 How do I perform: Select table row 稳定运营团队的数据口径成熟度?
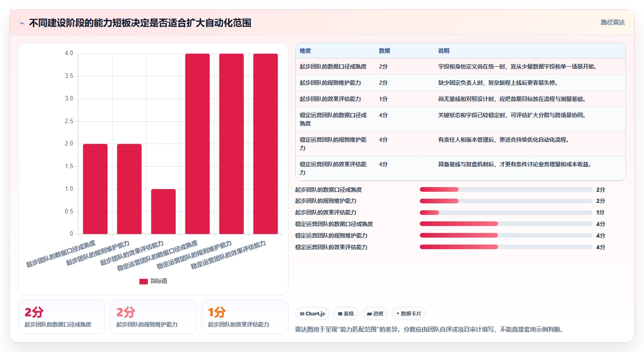[460, 119]
